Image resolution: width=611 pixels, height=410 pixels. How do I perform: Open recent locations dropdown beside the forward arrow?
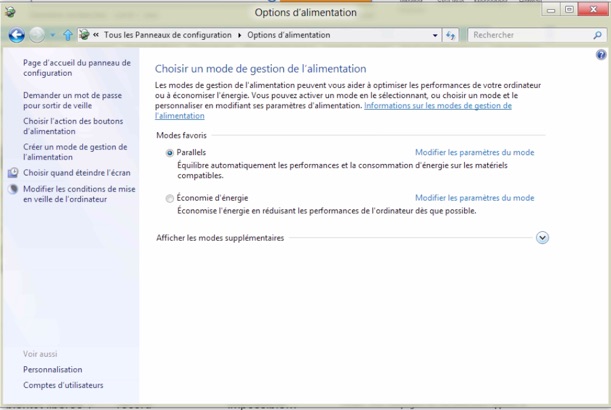(x=52, y=35)
